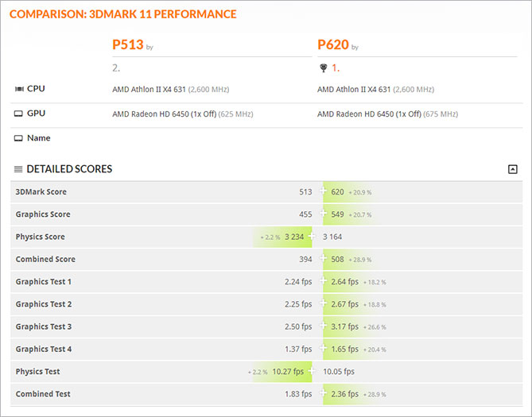The image size is (532, 417).
Task: Select the Graphics Score row label
Action: pos(43,214)
